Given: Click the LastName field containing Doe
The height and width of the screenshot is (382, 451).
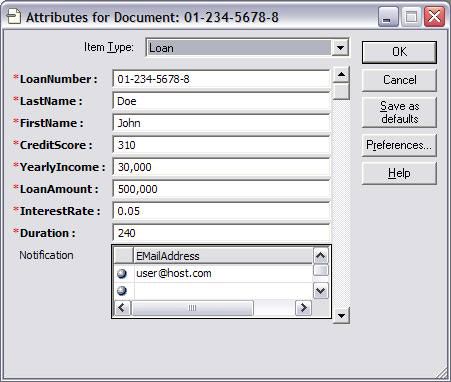Looking at the screenshot, I should [221, 101].
